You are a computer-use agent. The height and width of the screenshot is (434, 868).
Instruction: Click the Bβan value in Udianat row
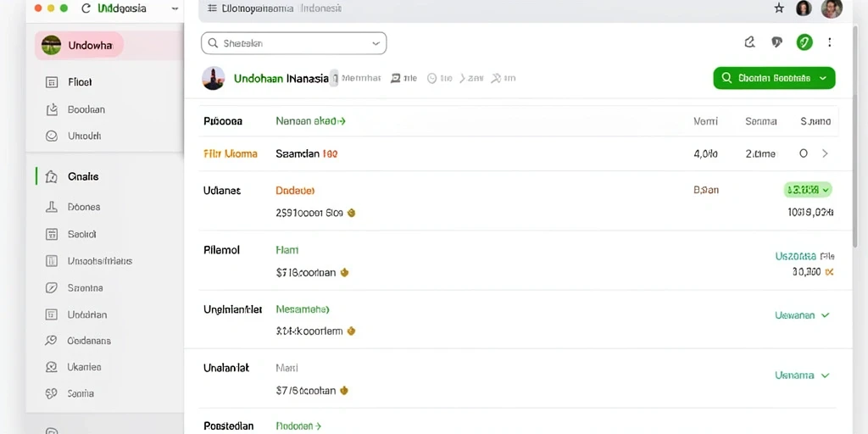click(x=706, y=190)
